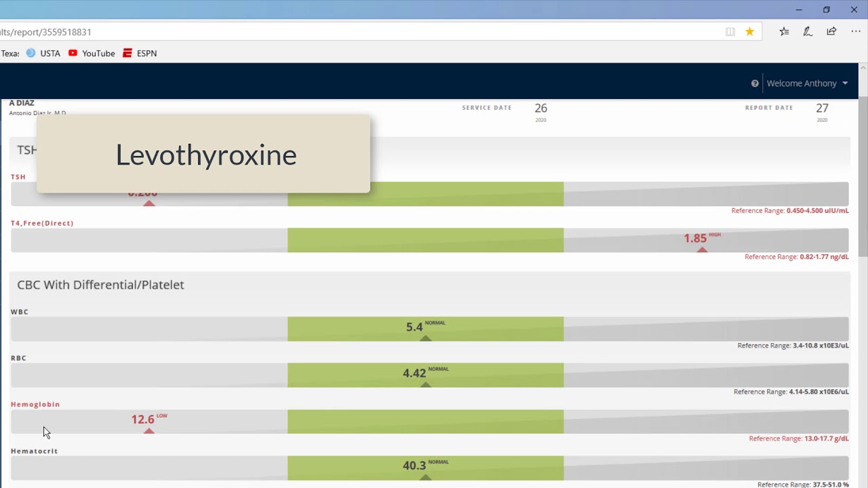Open the favorites list hub icon

tap(784, 31)
